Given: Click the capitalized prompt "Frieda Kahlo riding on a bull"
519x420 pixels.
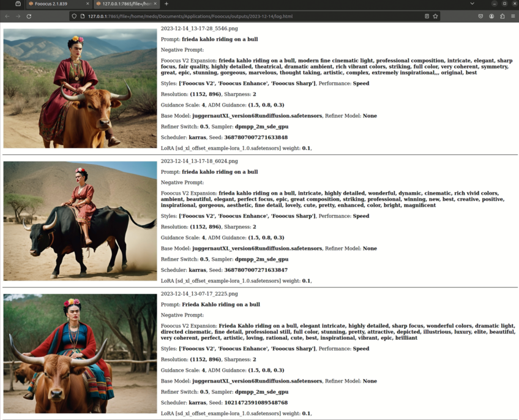Looking at the screenshot, I should [221, 304].
